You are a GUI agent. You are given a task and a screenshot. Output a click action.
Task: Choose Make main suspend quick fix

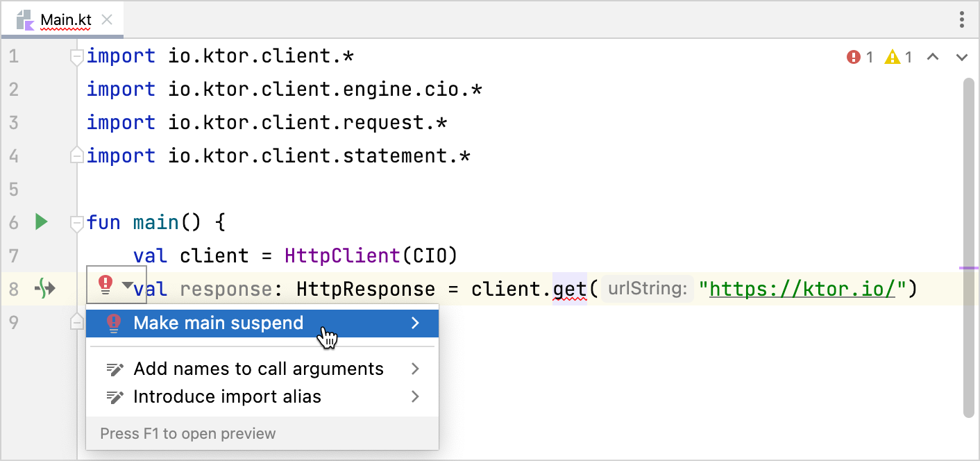point(219,323)
